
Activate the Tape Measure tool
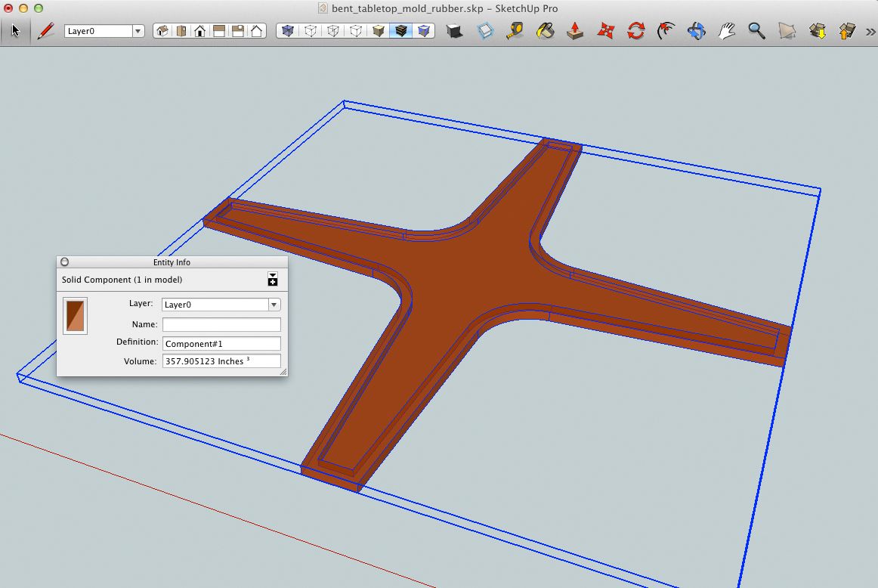515,31
